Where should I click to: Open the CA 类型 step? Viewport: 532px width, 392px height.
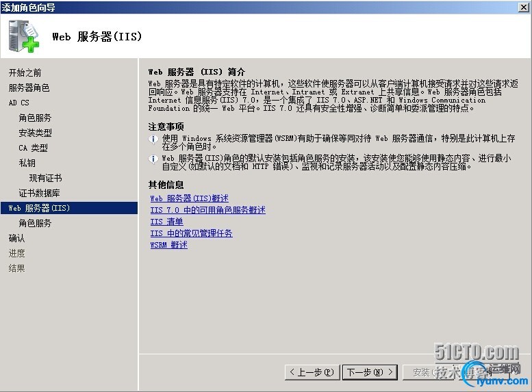click(x=33, y=148)
